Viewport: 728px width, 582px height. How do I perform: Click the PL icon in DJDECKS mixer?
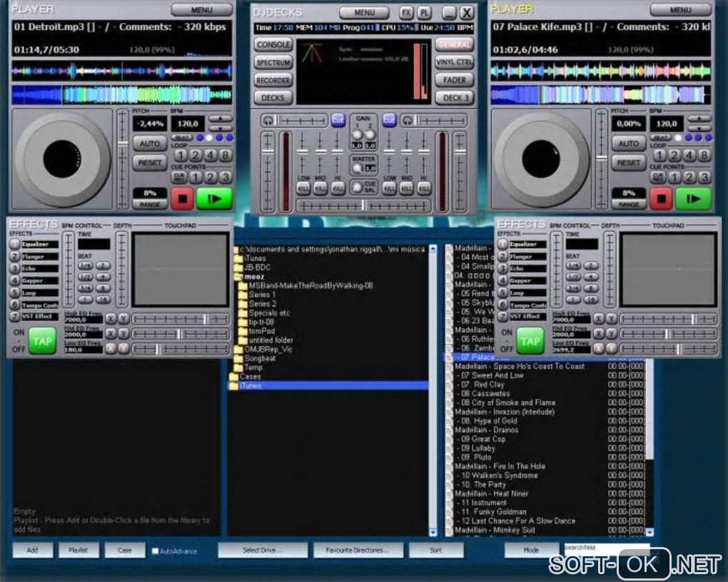(x=424, y=13)
